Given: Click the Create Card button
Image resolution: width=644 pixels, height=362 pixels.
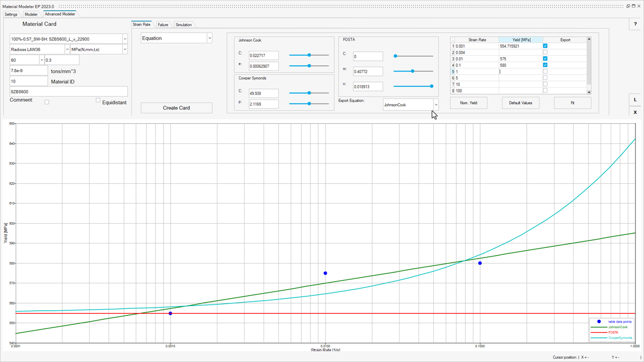Looking at the screenshot, I should pyautogui.click(x=177, y=108).
